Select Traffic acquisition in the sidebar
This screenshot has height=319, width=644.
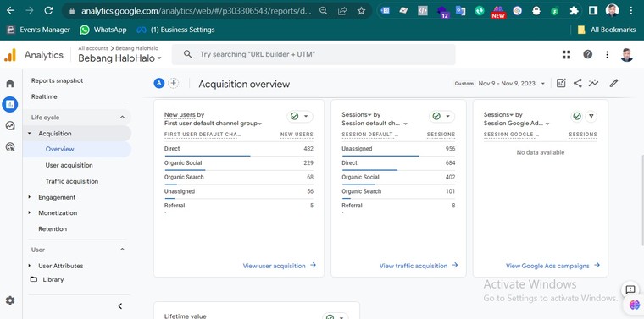click(72, 181)
